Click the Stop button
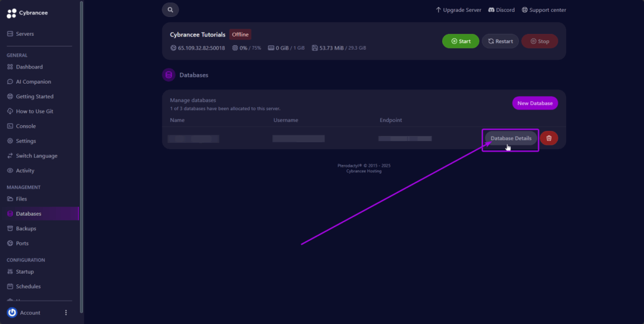This screenshot has width=644, height=324. click(540, 41)
